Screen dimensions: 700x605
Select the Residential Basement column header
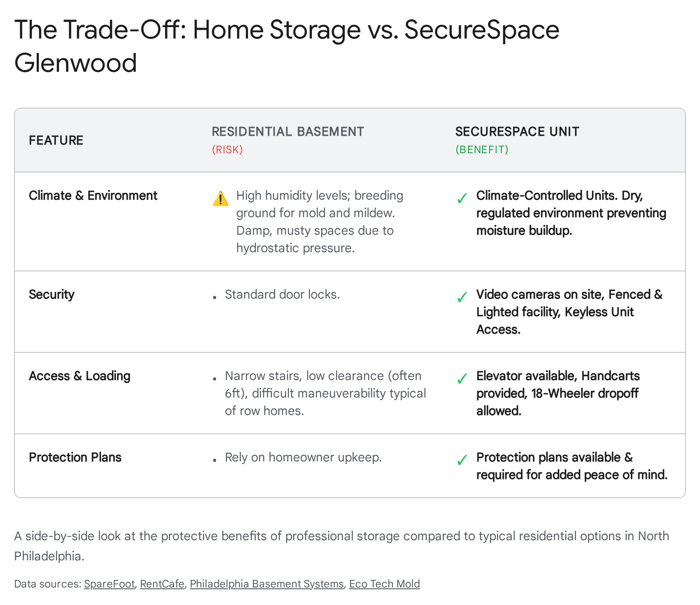point(288,132)
